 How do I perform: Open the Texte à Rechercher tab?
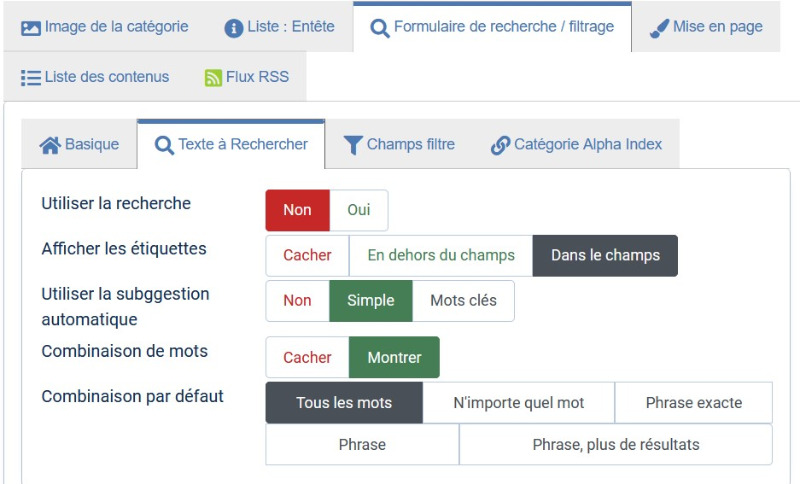[x=231, y=144]
